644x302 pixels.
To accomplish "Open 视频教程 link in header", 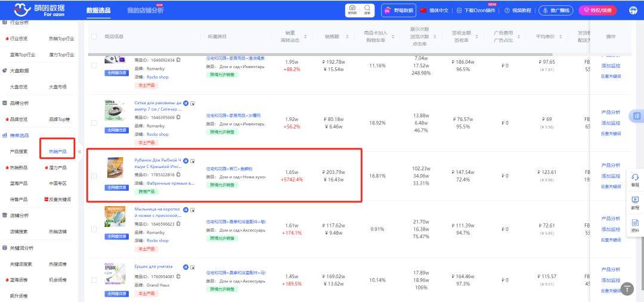I will (518, 10).
